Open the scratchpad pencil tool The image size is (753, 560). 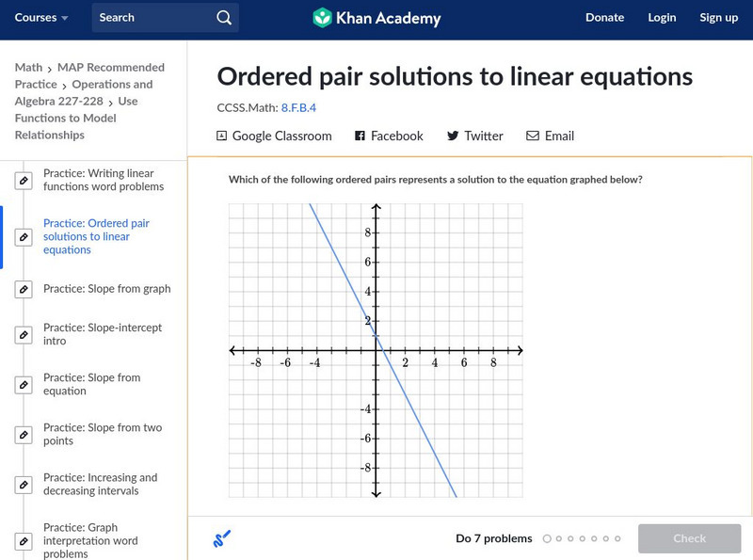[222, 539]
